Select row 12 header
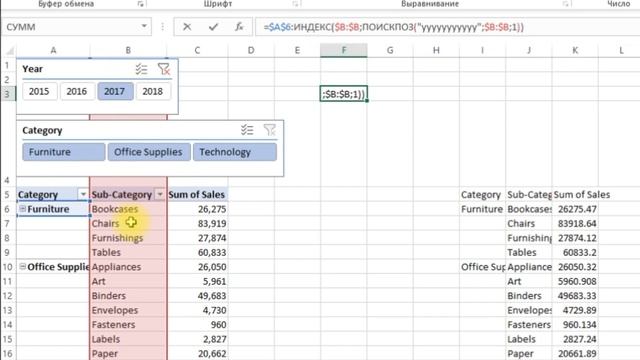640x360 pixels. (7, 296)
